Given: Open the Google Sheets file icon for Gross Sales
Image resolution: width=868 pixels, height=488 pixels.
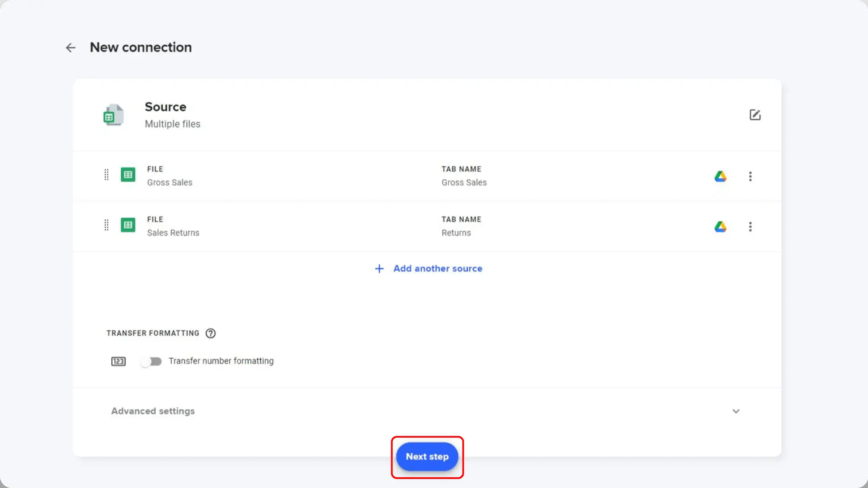Looking at the screenshot, I should click(x=128, y=175).
